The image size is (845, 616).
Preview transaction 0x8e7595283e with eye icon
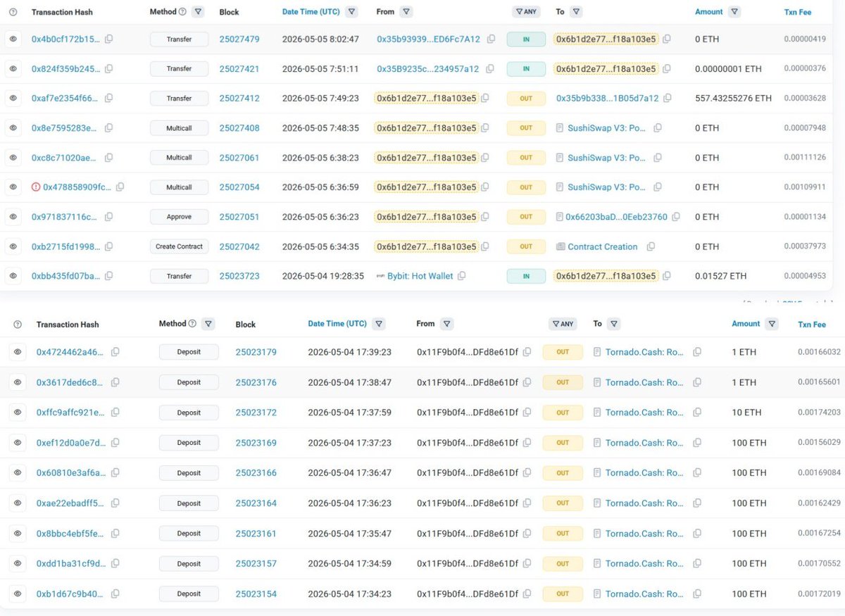[13, 128]
